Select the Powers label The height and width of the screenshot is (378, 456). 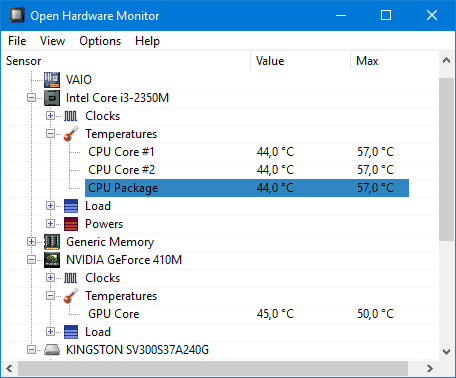tap(104, 224)
